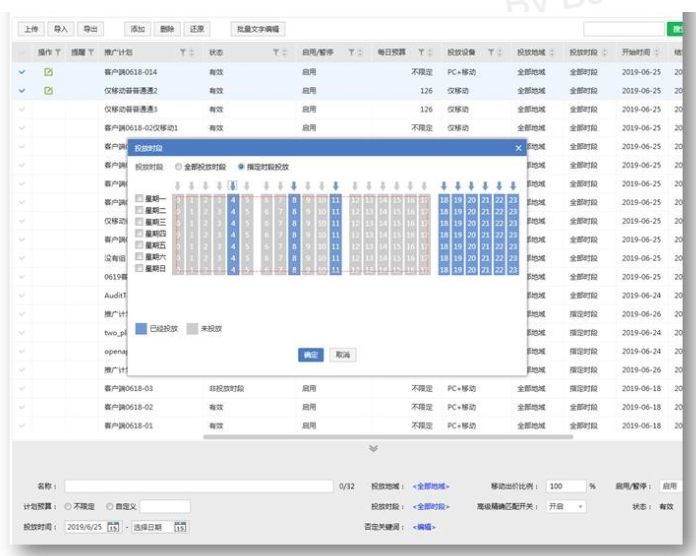
Task: Click the horizontal table scrollbar
Action: coord(388,437)
